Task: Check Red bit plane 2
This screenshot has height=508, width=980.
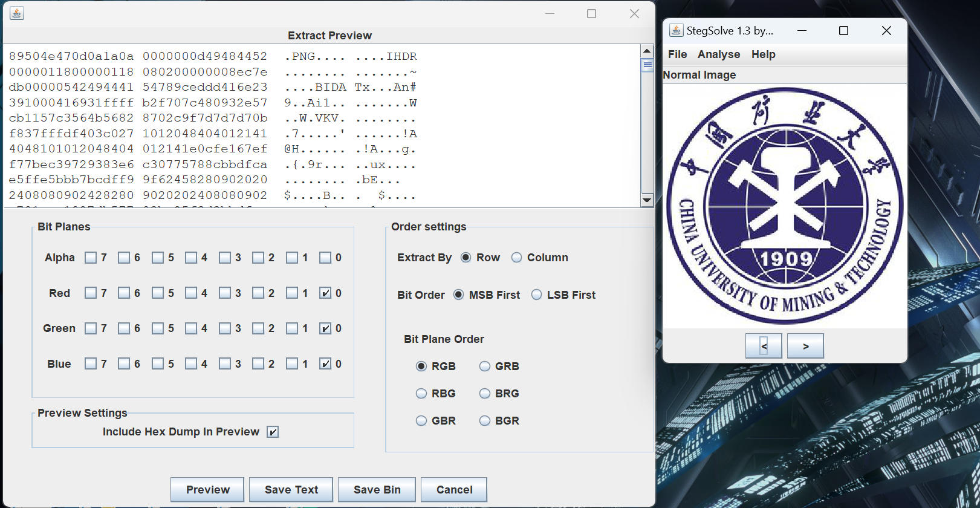Action: 258,293
